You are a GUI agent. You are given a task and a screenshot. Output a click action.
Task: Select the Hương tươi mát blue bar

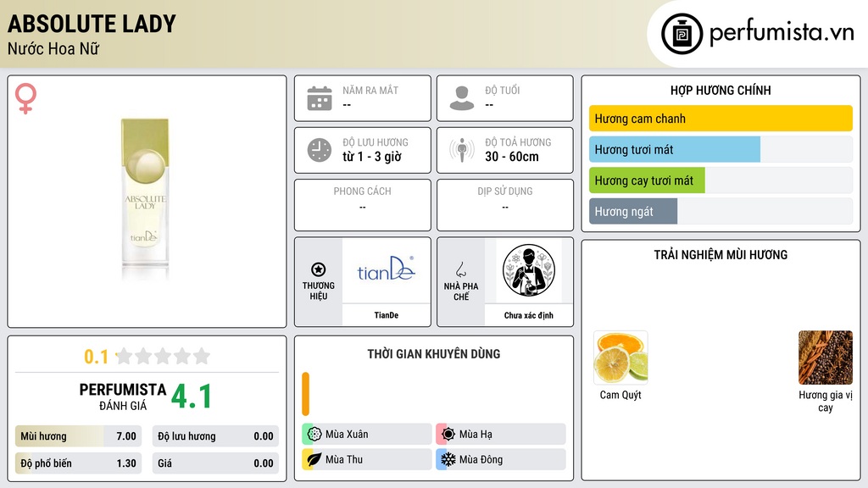674,149
